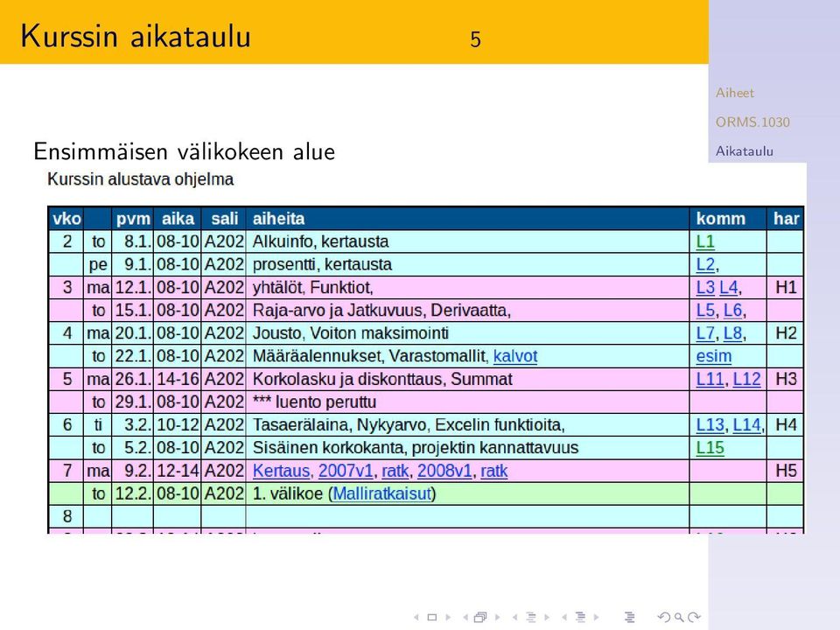Open the Kertaus link
Image resolution: width=840 pixels, height=630 pixels.
point(281,471)
